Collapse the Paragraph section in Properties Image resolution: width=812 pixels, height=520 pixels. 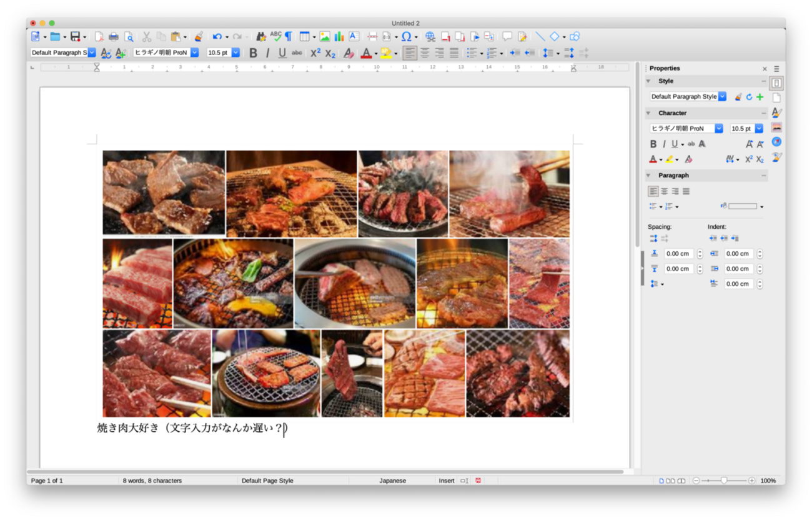pyautogui.click(x=648, y=176)
